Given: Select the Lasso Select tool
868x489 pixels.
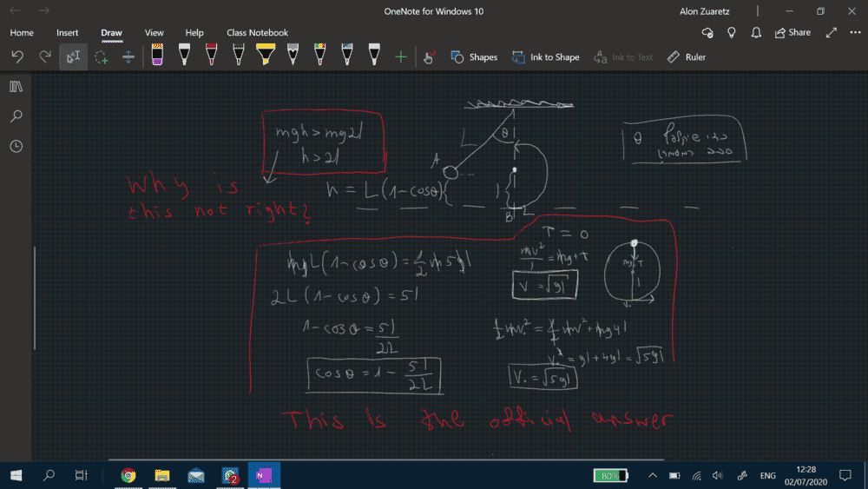Looking at the screenshot, I should (102, 57).
